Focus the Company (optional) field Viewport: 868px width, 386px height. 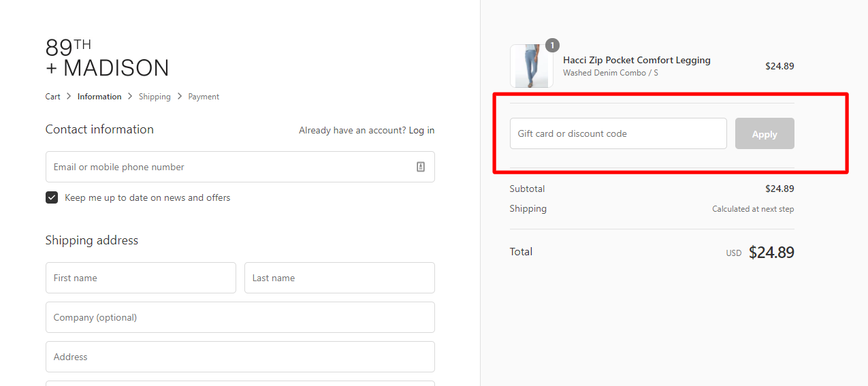point(240,317)
